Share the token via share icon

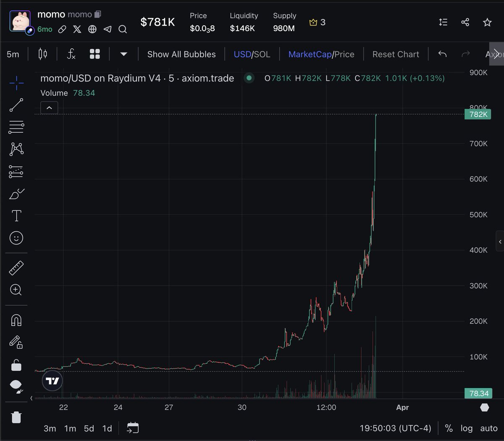click(465, 22)
